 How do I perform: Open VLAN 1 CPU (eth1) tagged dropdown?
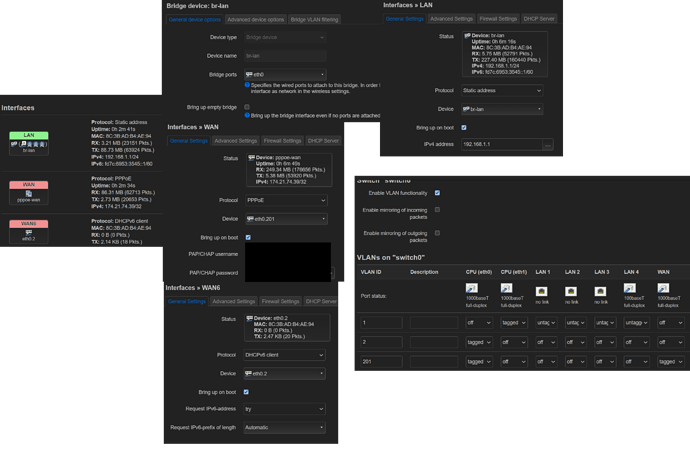514,323
